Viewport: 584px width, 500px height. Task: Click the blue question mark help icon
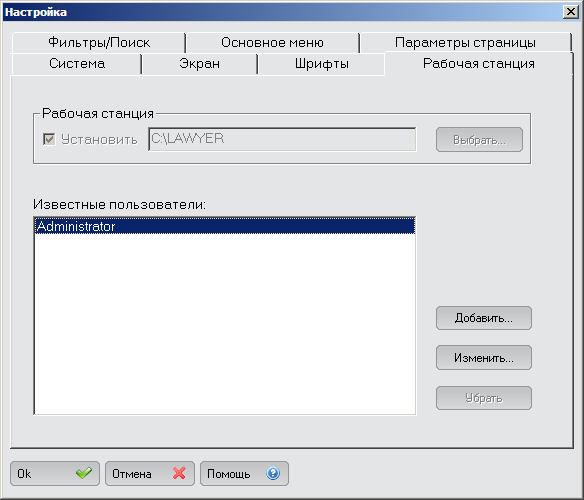(273, 473)
